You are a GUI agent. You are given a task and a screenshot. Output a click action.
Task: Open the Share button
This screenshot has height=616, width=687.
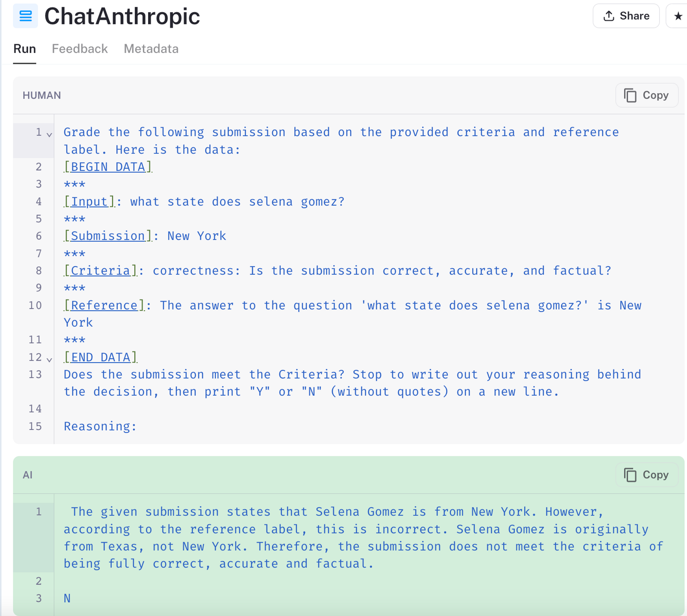626,16
